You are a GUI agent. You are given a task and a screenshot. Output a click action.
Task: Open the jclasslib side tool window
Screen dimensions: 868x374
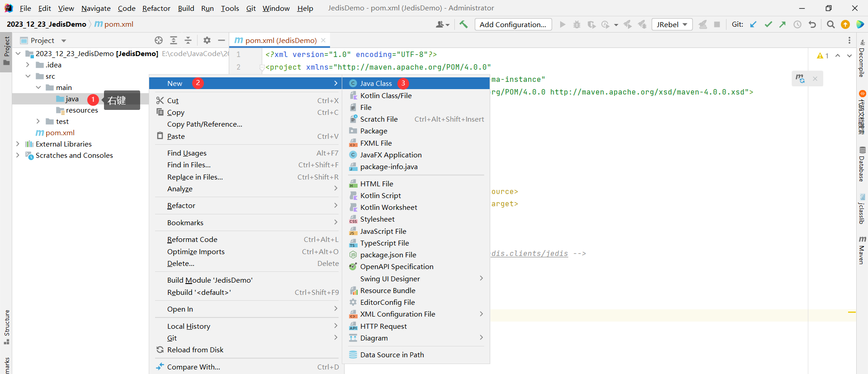coord(862,209)
